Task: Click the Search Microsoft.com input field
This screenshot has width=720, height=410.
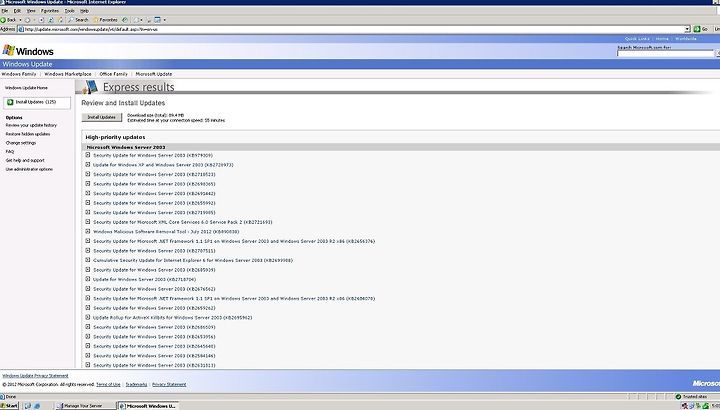Action: (x=666, y=53)
